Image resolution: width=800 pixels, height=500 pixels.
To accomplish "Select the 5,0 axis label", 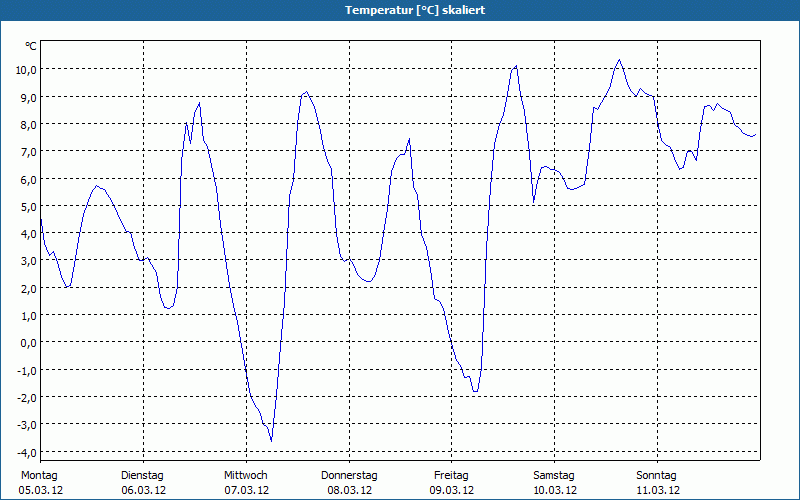I will [x=29, y=207].
